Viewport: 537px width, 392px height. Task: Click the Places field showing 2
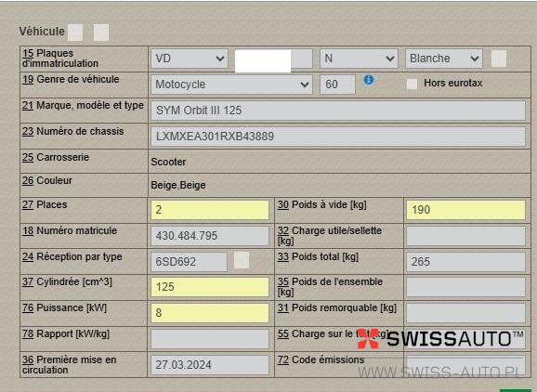[x=210, y=210]
